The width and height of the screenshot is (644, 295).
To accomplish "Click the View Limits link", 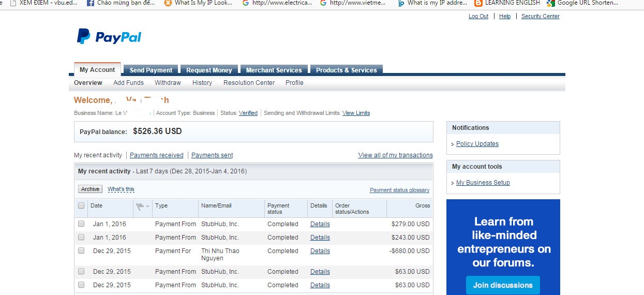I will pos(356,113).
